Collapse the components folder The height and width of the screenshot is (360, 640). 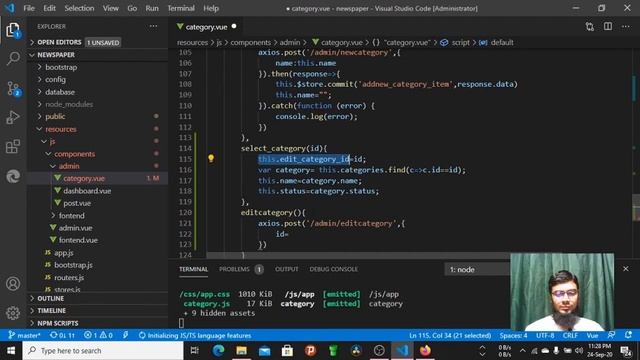click(74, 154)
